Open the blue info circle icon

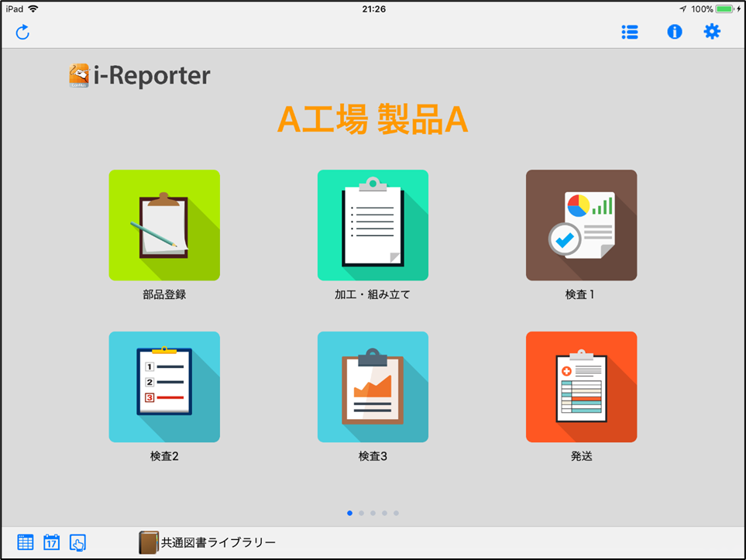(674, 32)
